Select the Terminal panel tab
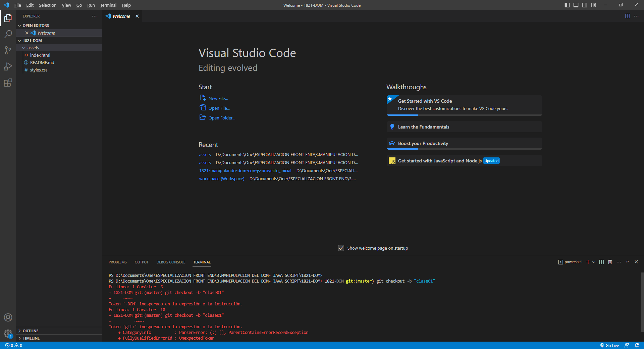 [x=202, y=262]
